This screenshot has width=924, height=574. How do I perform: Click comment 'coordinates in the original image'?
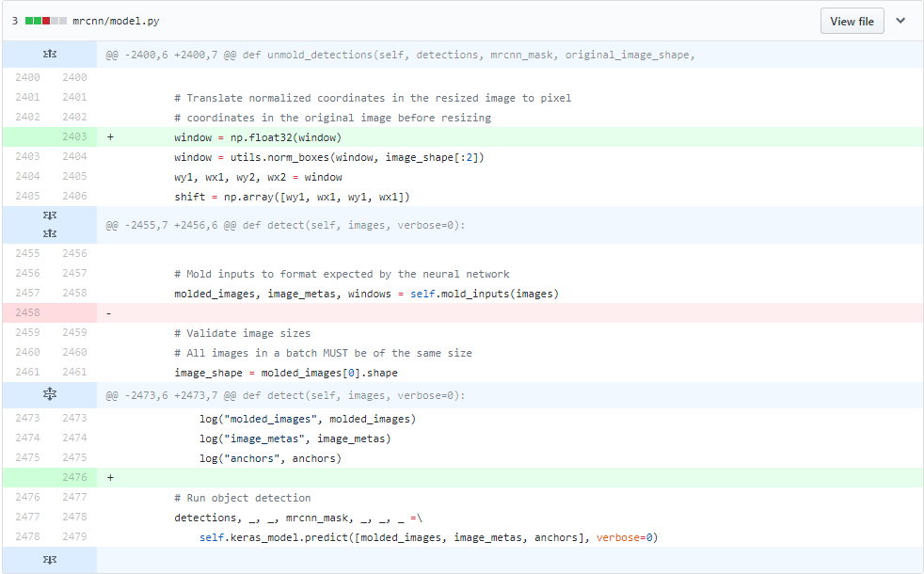(x=332, y=118)
